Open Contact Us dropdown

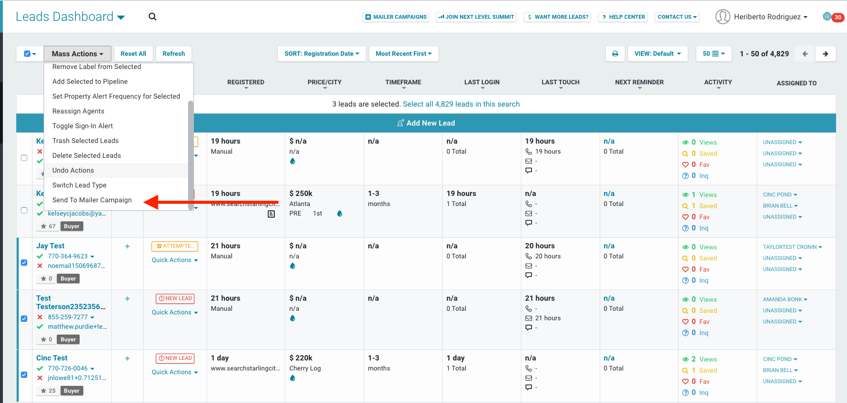[x=677, y=17]
